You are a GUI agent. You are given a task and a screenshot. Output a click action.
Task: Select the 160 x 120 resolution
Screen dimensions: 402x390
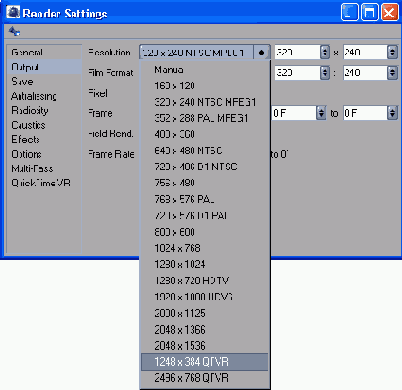(x=174, y=86)
